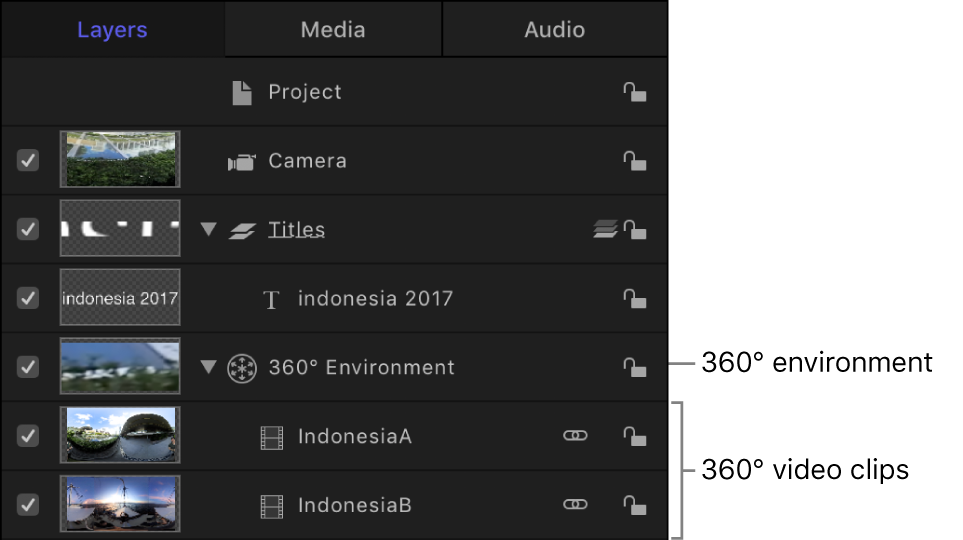Lock the Camera layer
The width and height of the screenshot is (963, 540).
click(x=634, y=161)
